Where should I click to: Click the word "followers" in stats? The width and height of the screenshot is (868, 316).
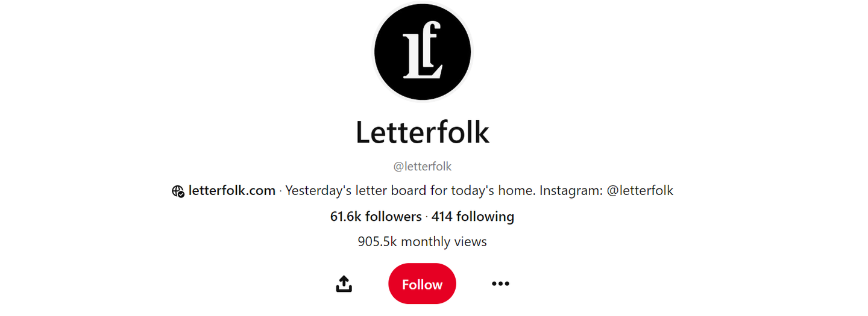394,217
